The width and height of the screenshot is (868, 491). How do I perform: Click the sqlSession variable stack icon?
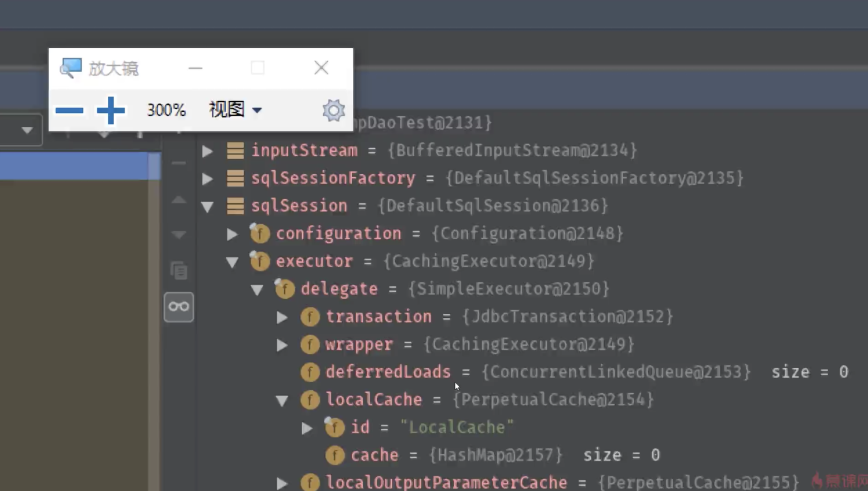coord(235,206)
